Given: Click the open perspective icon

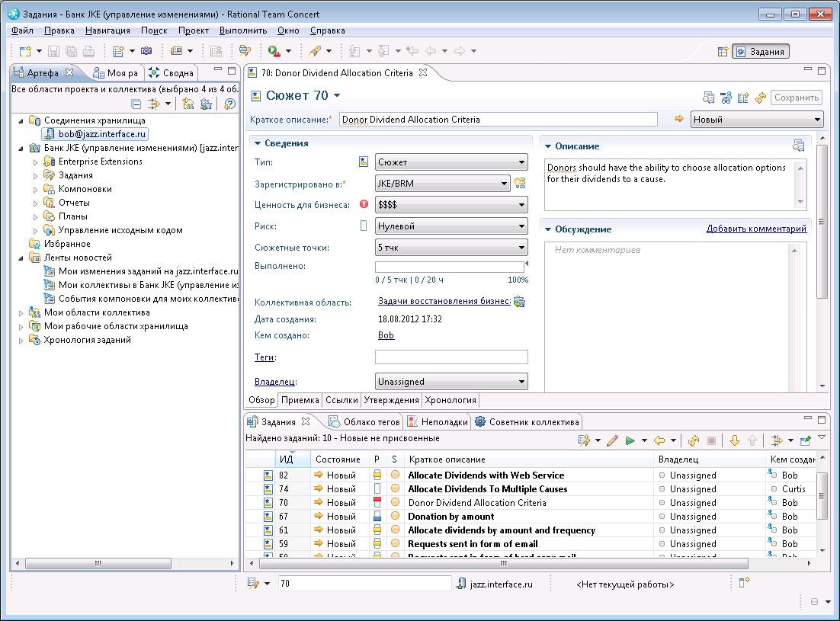Looking at the screenshot, I should click(x=723, y=51).
